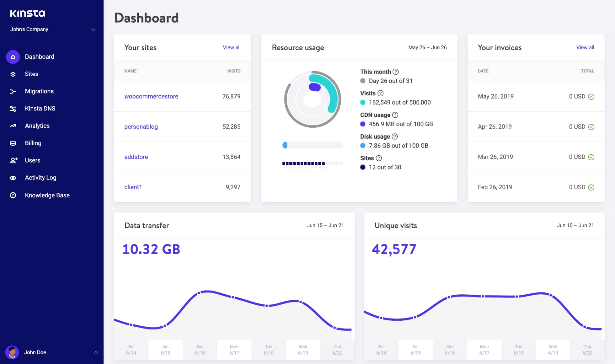The width and height of the screenshot is (615, 364).
Task: Open the personablog site entry
Action: tap(140, 126)
